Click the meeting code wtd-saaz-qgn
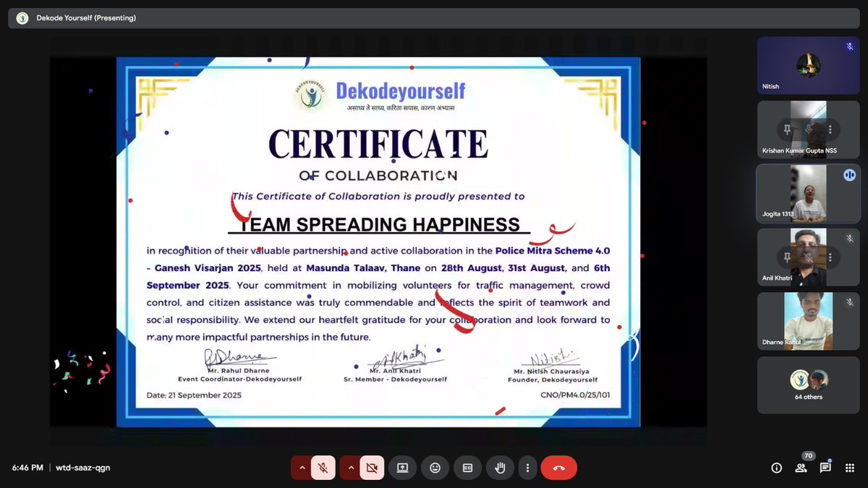Screen dimensions: 868x488 (83, 468)
